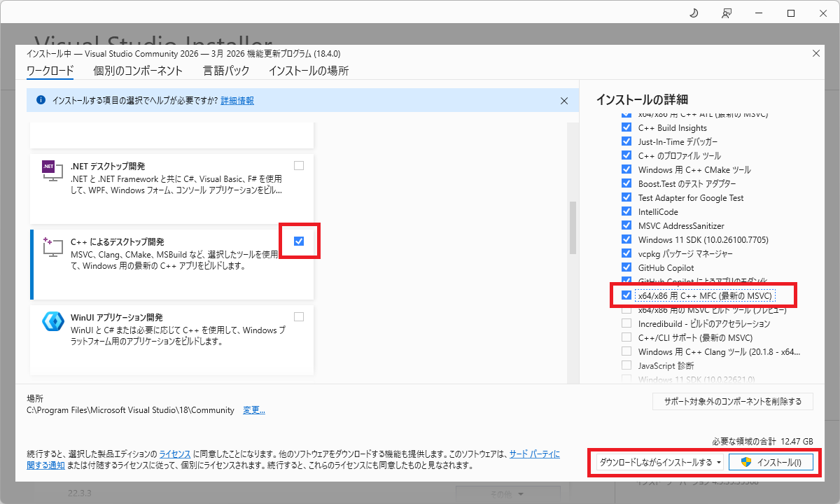Open the 詳細情報 help link
The height and width of the screenshot is (504, 840).
click(237, 101)
